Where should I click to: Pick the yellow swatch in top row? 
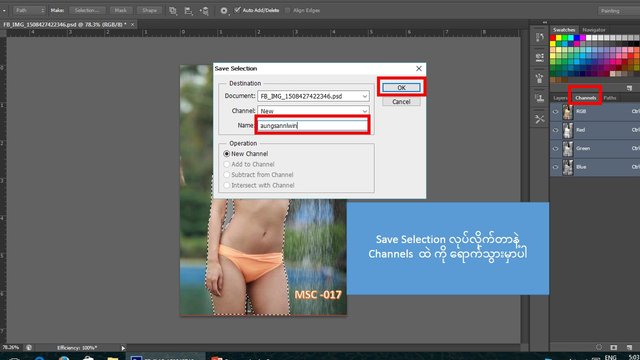tap(559, 38)
